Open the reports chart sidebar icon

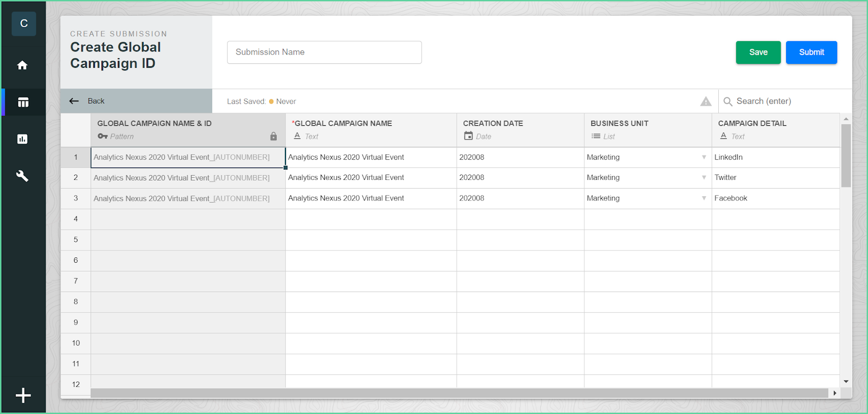22,139
